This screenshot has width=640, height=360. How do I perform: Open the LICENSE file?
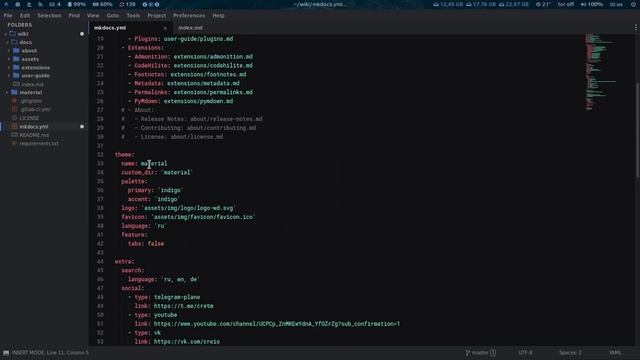pyautogui.click(x=29, y=118)
